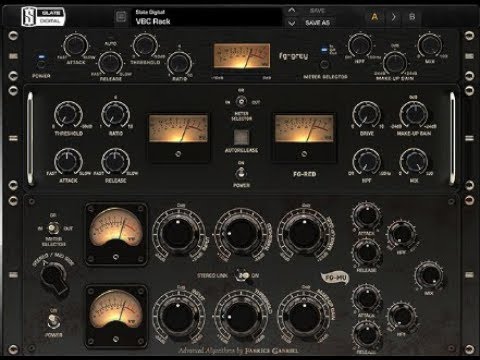Adjust the FG-Red Make-Up Gain knob

tap(414, 115)
